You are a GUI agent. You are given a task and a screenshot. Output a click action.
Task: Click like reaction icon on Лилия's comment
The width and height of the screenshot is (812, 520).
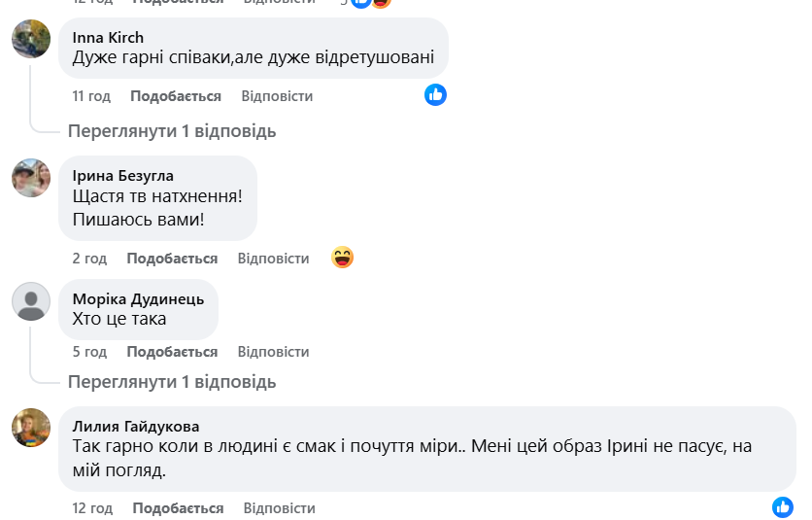[x=783, y=507]
